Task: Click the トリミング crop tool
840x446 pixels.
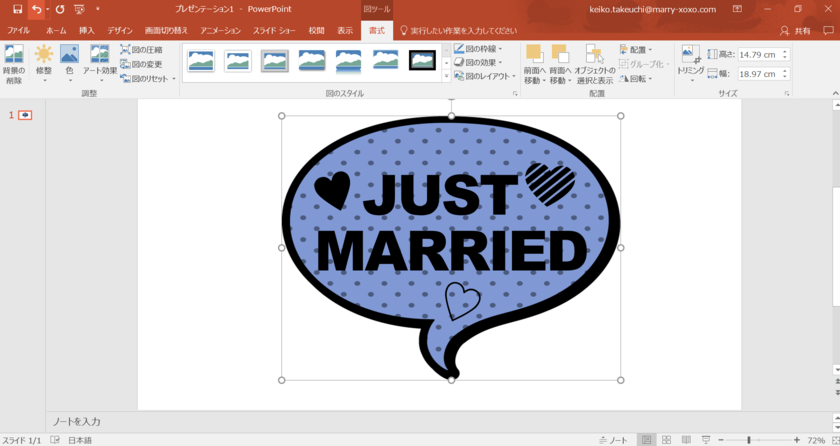Action: [x=690, y=60]
